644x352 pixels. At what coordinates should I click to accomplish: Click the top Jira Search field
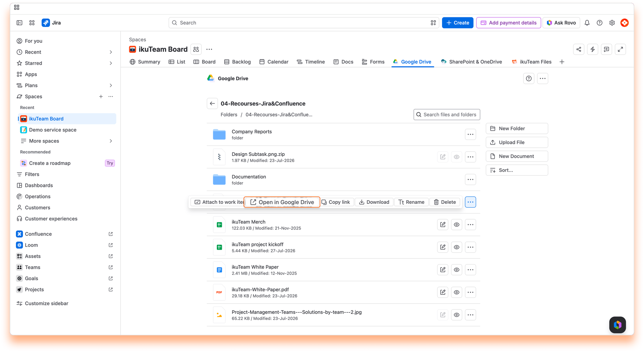(x=304, y=23)
